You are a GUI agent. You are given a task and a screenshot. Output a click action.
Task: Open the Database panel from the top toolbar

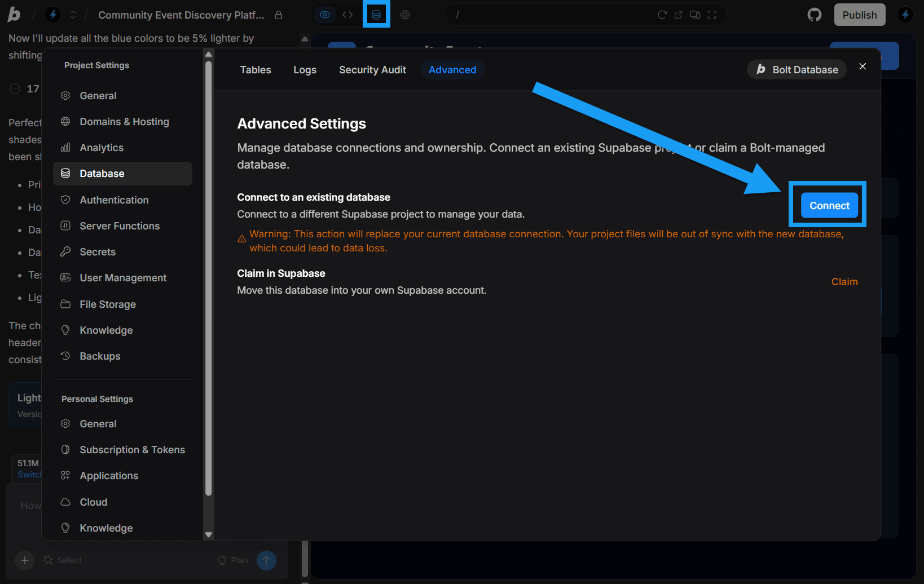coord(376,14)
